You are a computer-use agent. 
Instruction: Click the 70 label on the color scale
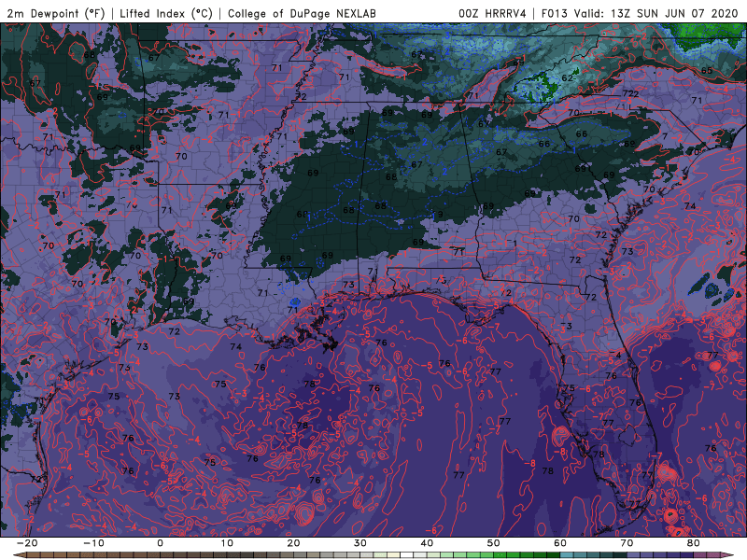pyautogui.click(x=627, y=543)
